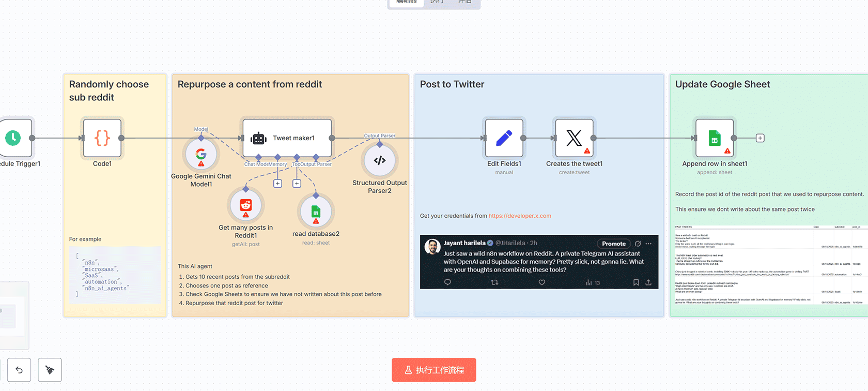Image resolution: width=868 pixels, height=391 pixels.
Task: Add a Tool sub-node via plus button
Action: 297,184
